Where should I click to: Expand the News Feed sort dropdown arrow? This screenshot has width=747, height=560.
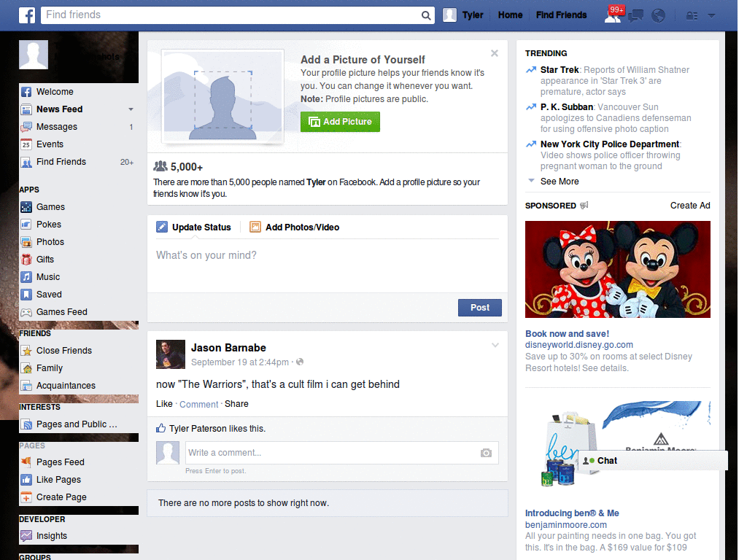[131, 109]
